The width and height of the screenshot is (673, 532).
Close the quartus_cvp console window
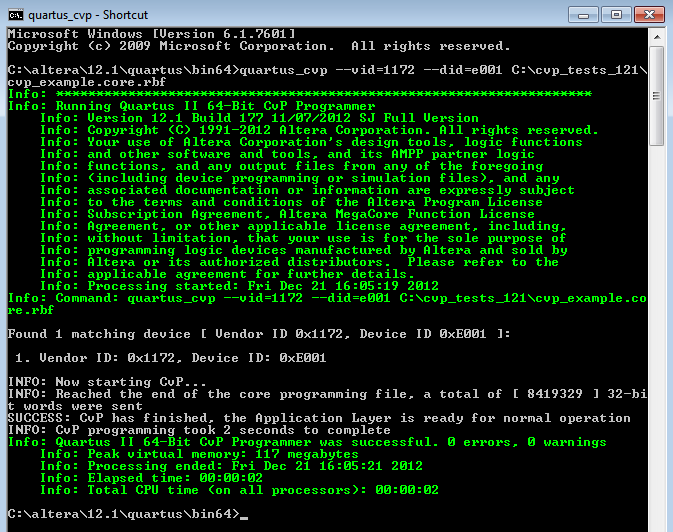(x=649, y=15)
